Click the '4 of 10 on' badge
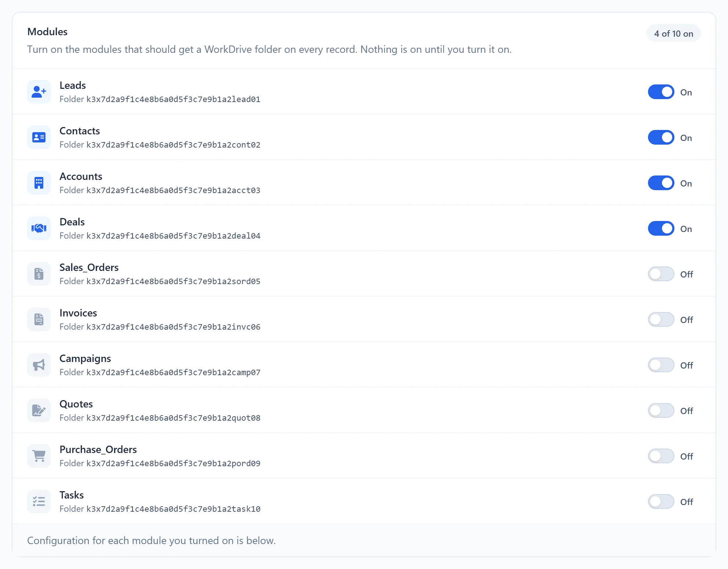Screen dimensions: 728x569 tap(673, 33)
